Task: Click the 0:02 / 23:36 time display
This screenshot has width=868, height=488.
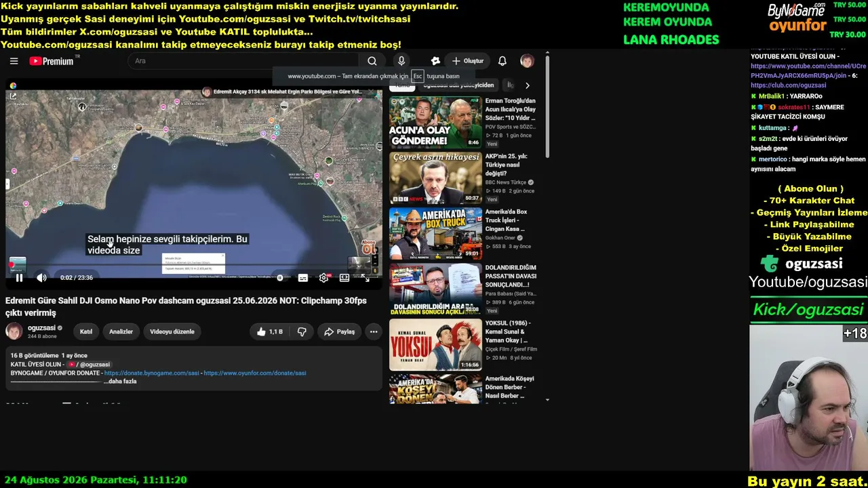Action: (76, 277)
